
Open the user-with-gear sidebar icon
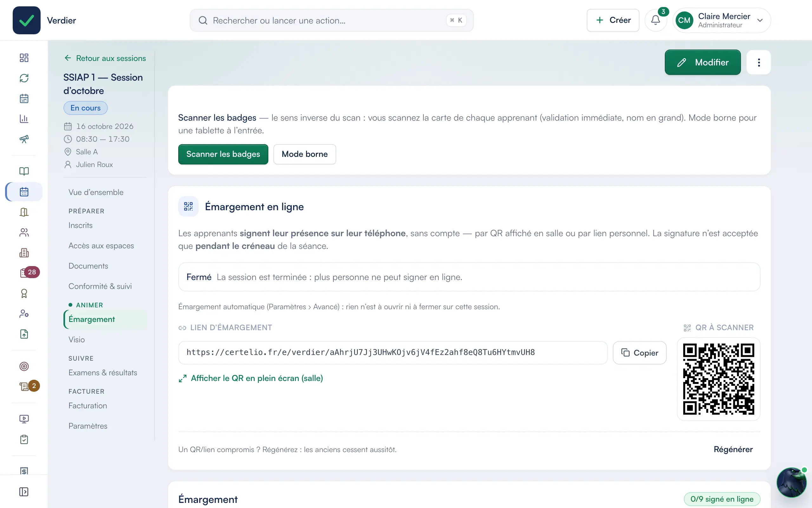24,314
